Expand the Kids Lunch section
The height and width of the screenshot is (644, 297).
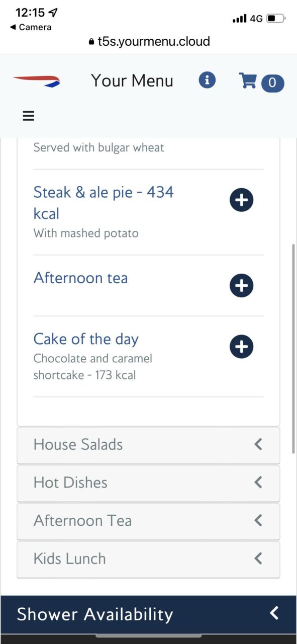(148, 559)
